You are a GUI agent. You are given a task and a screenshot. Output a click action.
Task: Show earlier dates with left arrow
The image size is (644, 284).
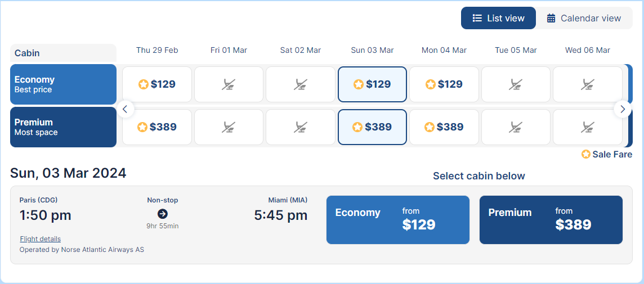point(126,109)
